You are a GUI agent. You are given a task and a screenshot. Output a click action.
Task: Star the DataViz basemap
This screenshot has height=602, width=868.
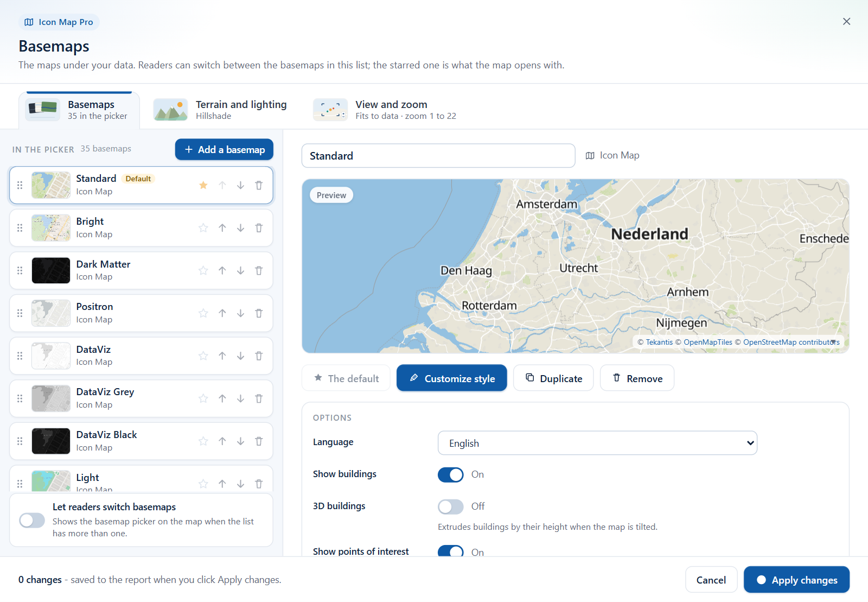[x=203, y=356]
